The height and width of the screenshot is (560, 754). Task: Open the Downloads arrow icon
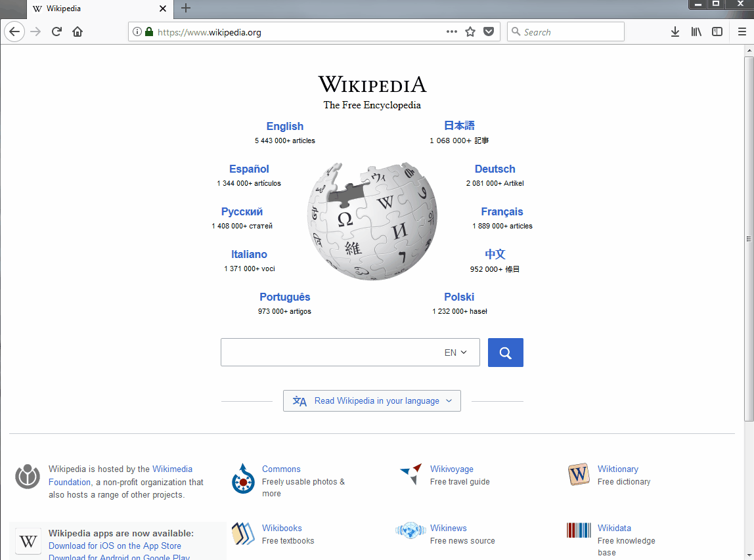pyautogui.click(x=675, y=32)
